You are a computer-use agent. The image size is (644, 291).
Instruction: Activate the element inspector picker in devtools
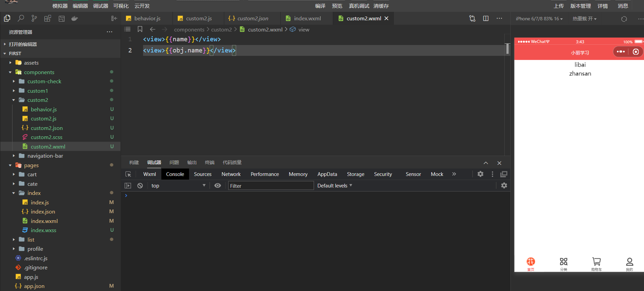coord(128,174)
